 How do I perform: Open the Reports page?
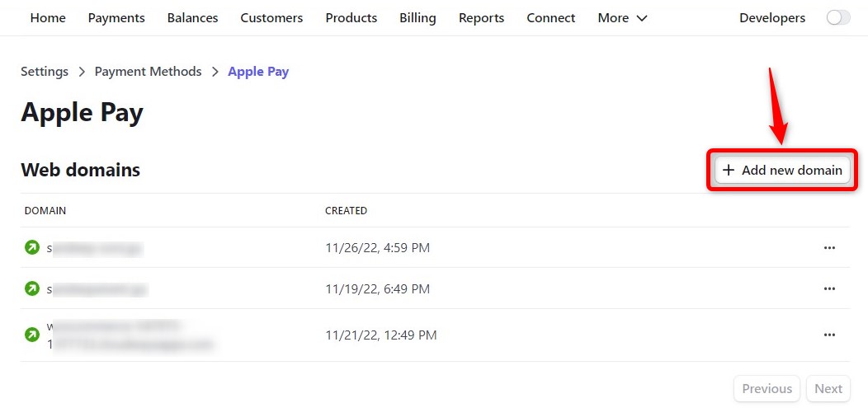481,17
